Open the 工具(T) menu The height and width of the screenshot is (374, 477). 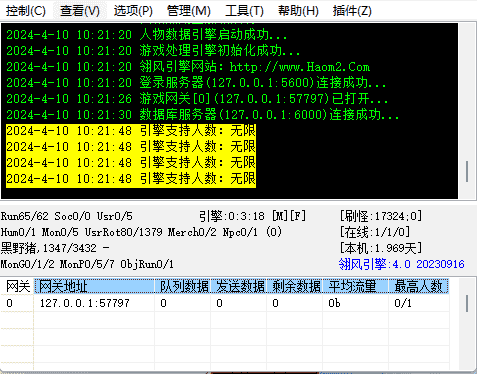tap(244, 11)
